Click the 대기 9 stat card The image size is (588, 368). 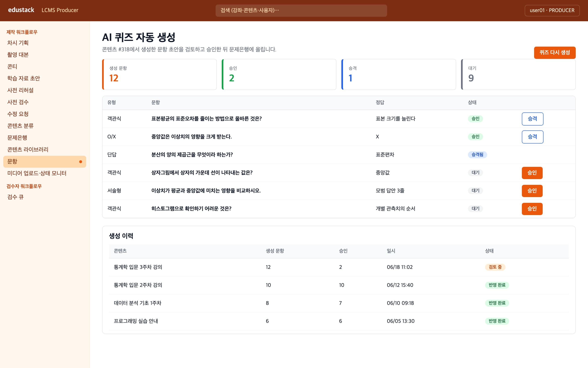pyautogui.click(x=518, y=74)
